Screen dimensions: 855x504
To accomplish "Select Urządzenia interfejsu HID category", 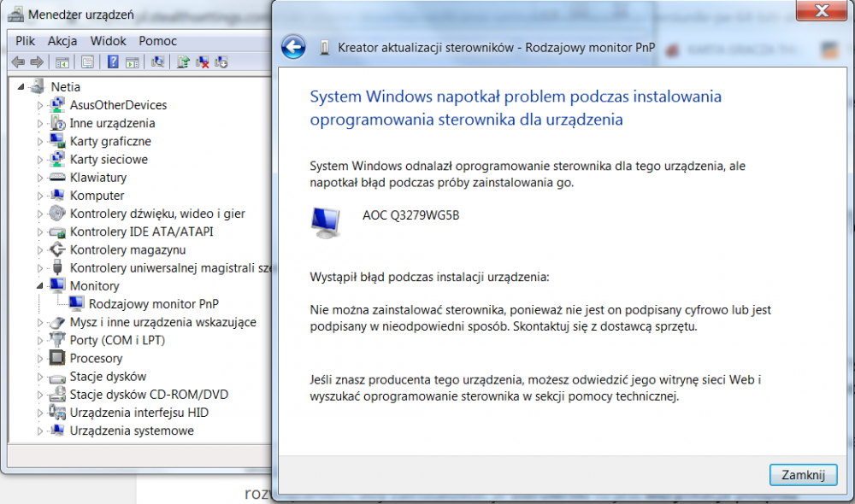I will pos(139,413).
